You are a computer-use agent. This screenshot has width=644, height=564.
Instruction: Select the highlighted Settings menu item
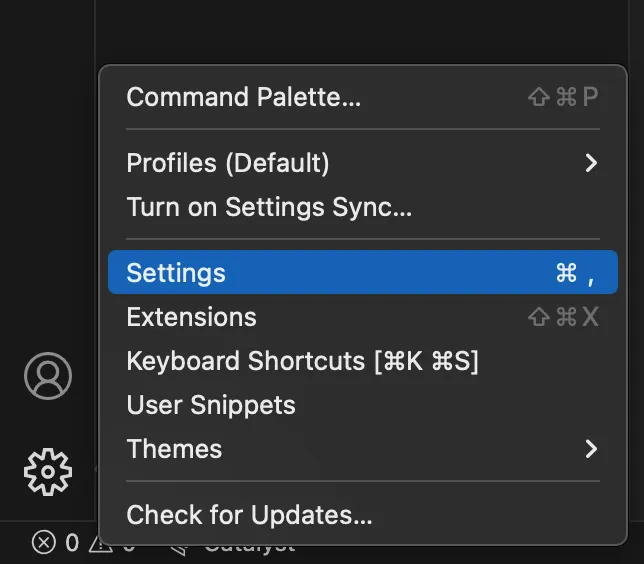coord(363,272)
